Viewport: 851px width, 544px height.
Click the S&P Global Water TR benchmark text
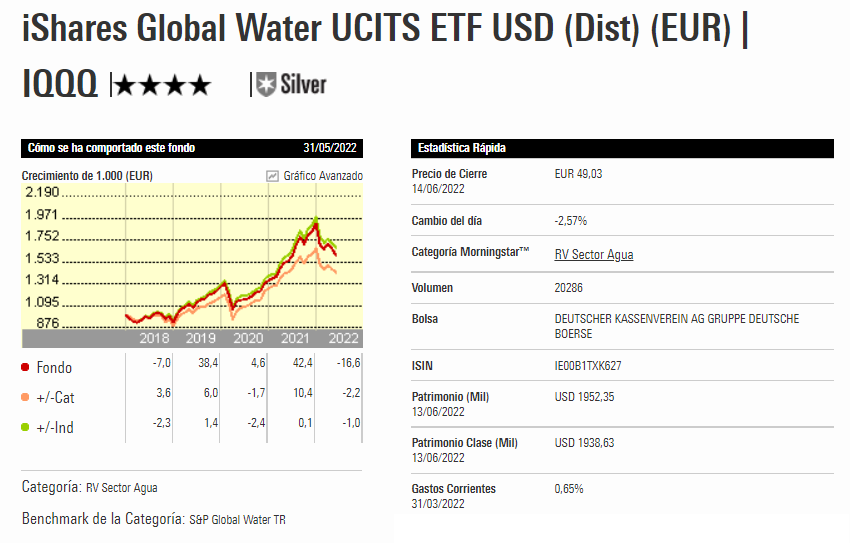tap(238, 520)
